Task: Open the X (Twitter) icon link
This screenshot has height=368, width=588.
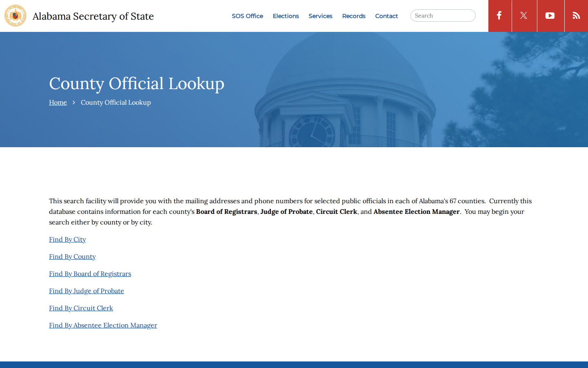Action: click(524, 16)
